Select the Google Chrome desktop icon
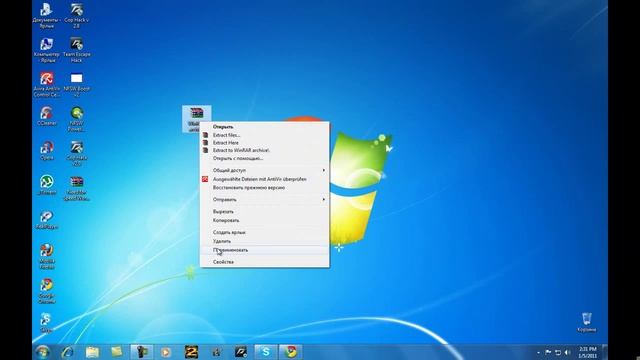Screen dimensions: 640x360 click(x=47, y=291)
